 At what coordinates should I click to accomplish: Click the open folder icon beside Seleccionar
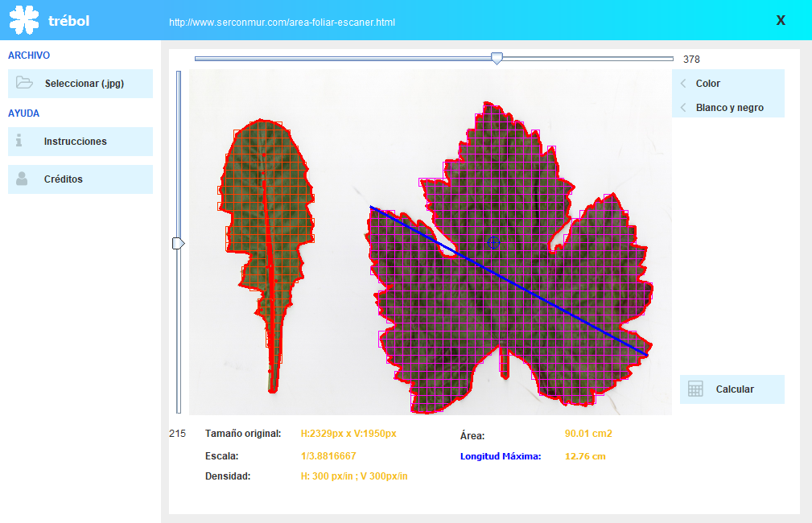point(24,83)
